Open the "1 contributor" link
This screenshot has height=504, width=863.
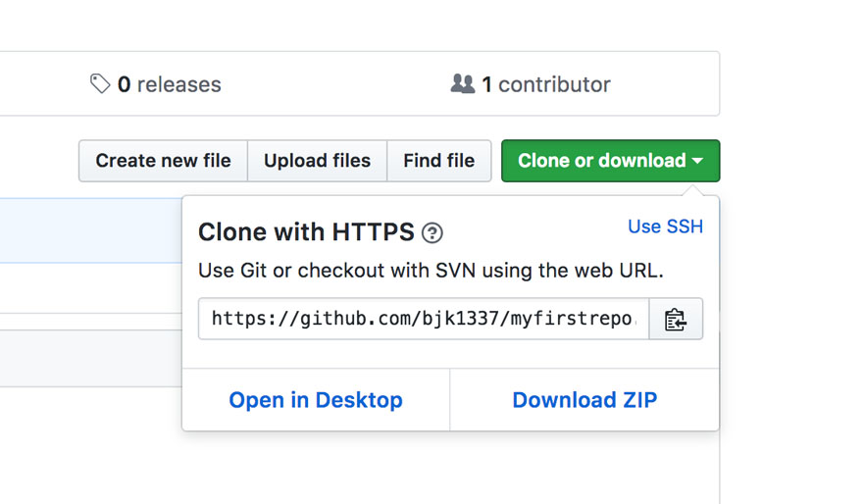pyautogui.click(x=545, y=84)
